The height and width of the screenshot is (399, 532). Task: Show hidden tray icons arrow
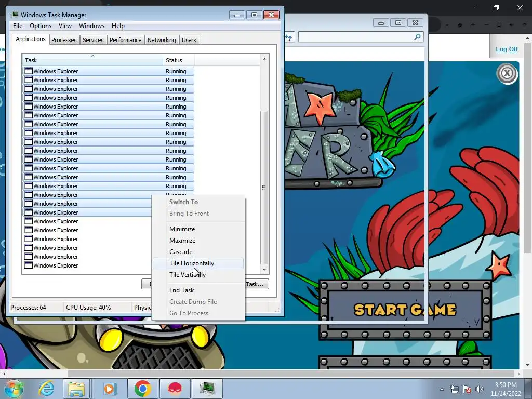442,389
